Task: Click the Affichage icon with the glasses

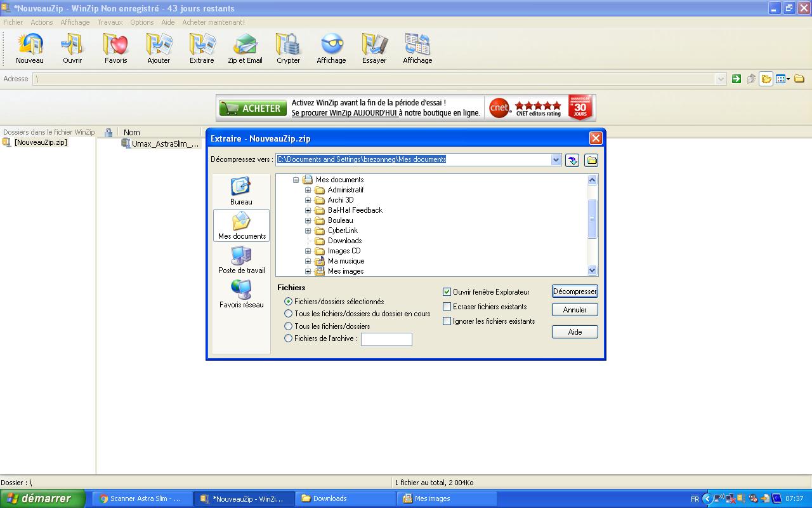Action: pos(331,48)
